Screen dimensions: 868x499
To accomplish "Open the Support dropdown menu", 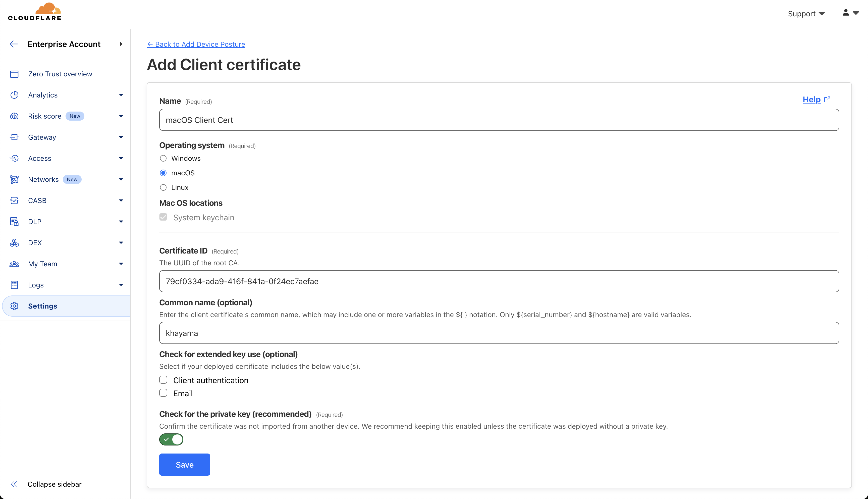I will pos(806,14).
